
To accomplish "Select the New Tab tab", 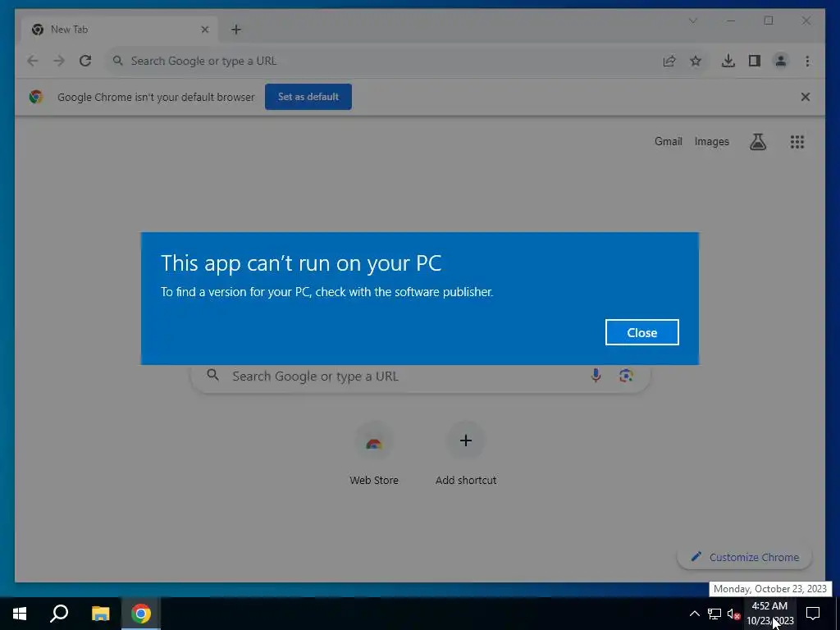I will pos(120,30).
